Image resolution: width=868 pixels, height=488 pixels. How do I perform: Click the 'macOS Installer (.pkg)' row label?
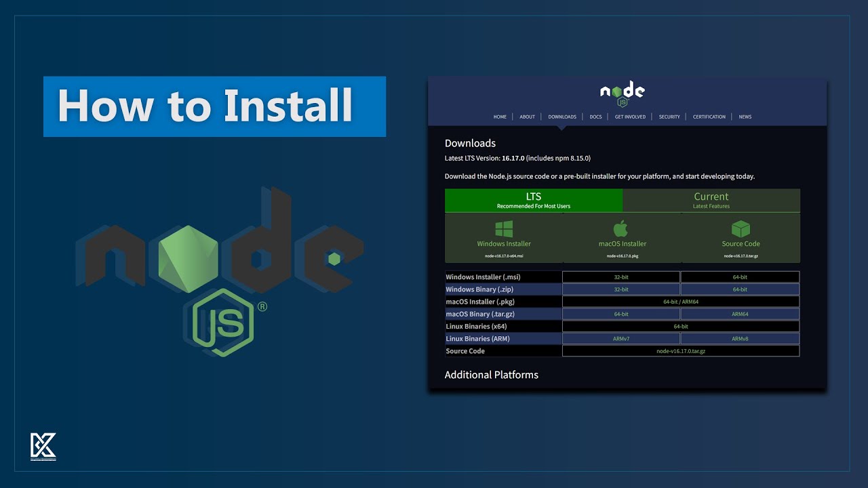481,302
